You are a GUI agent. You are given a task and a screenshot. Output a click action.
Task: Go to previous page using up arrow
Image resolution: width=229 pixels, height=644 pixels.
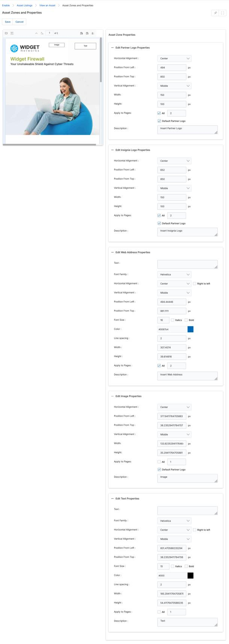(x=36, y=33)
